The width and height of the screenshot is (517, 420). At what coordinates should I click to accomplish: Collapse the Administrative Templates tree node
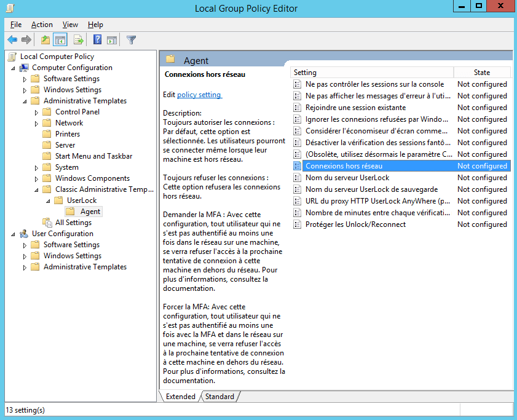[x=25, y=101]
